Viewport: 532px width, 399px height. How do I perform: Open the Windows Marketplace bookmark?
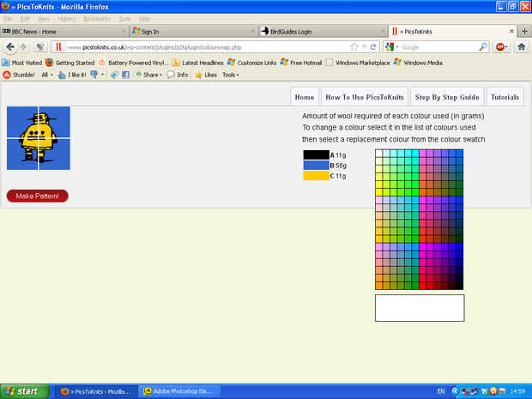point(358,63)
